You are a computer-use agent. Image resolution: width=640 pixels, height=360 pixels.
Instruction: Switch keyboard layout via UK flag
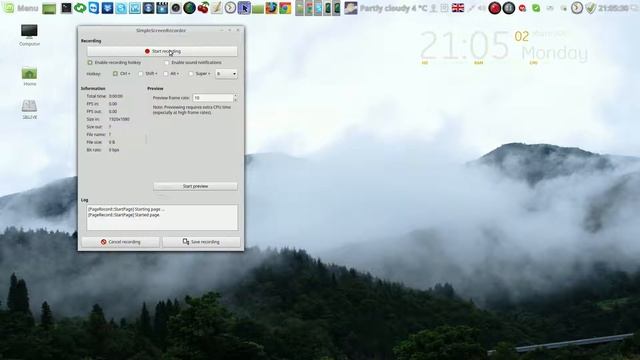point(458,8)
